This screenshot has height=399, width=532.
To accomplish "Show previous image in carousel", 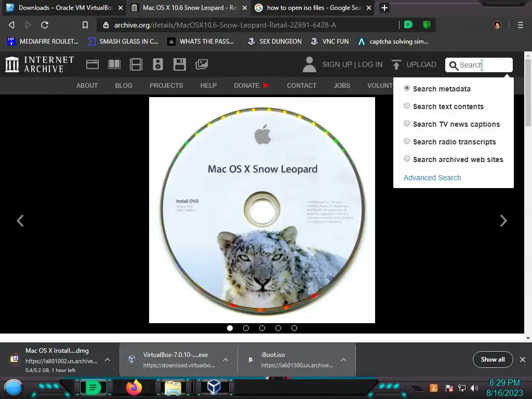I will point(20,220).
